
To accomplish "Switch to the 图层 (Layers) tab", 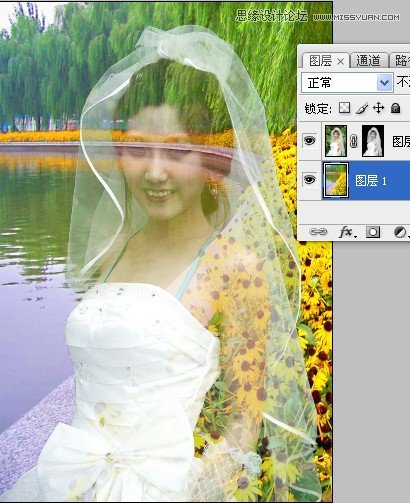I will pos(320,61).
